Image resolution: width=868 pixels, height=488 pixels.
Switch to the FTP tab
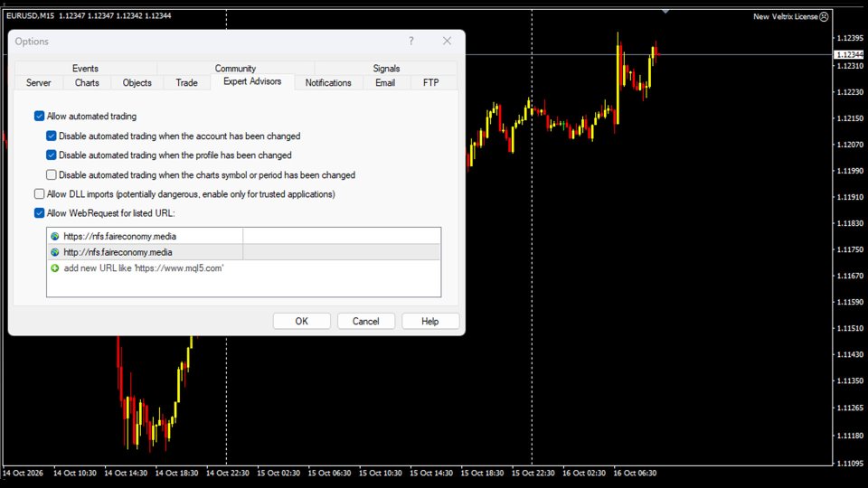pyautogui.click(x=430, y=82)
